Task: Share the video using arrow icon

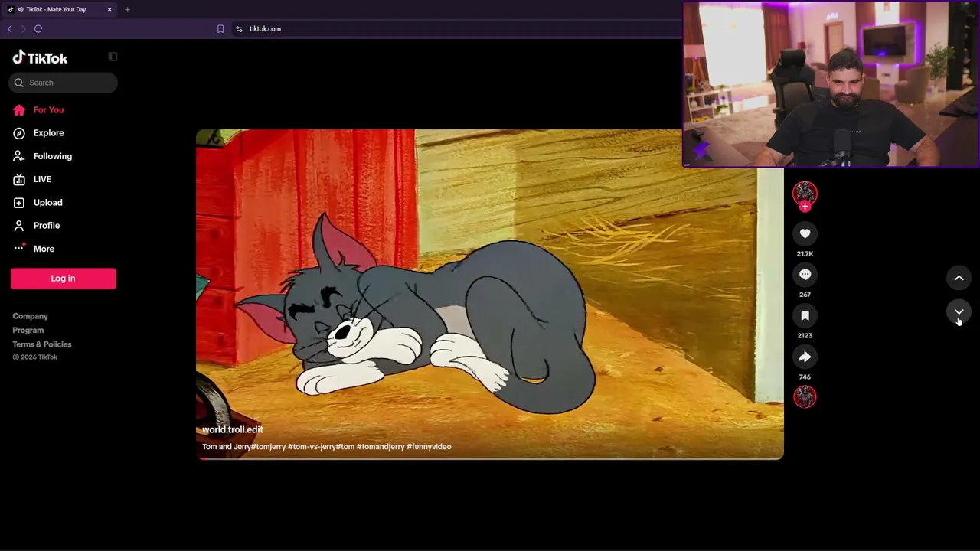Action: click(x=805, y=357)
